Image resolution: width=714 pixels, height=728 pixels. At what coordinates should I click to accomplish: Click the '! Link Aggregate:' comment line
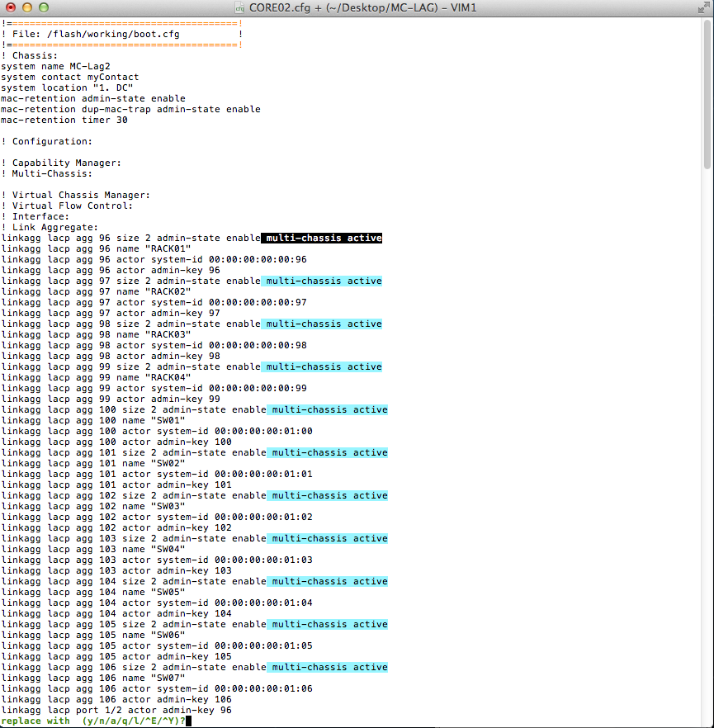click(x=50, y=227)
